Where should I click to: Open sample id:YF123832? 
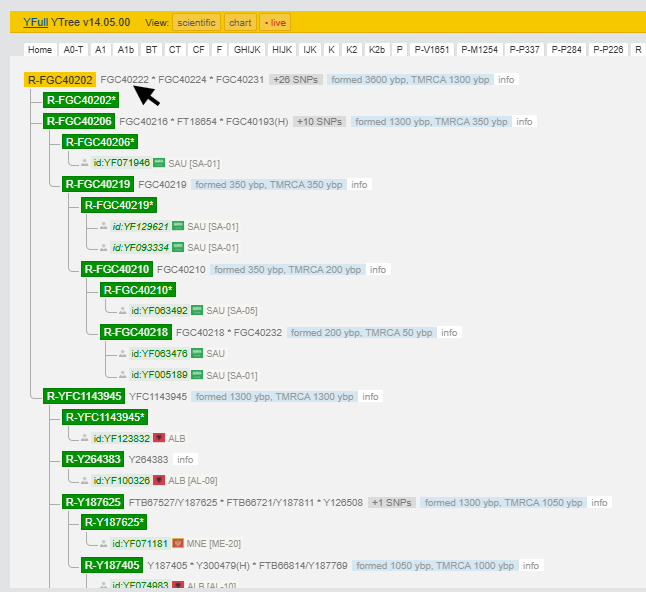tap(122, 438)
